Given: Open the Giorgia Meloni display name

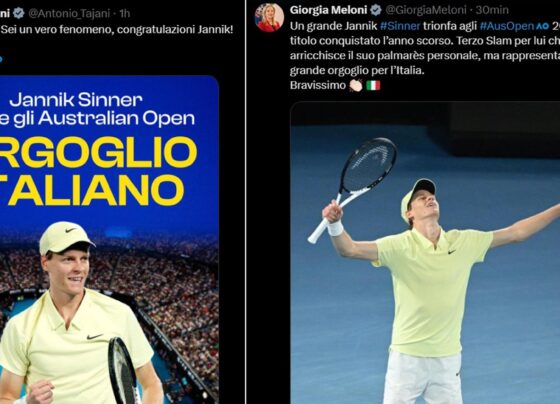Looking at the screenshot, I should coord(328,10).
